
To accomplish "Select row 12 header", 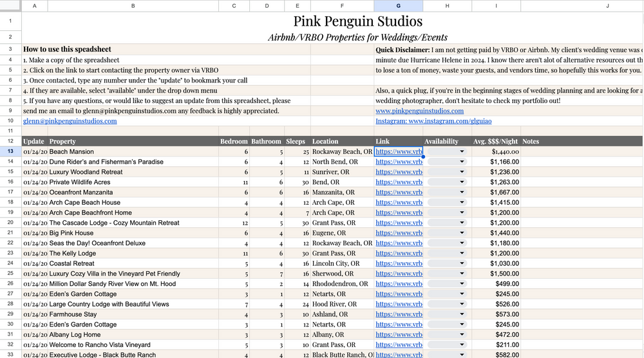I will pyautogui.click(x=10, y=141).
